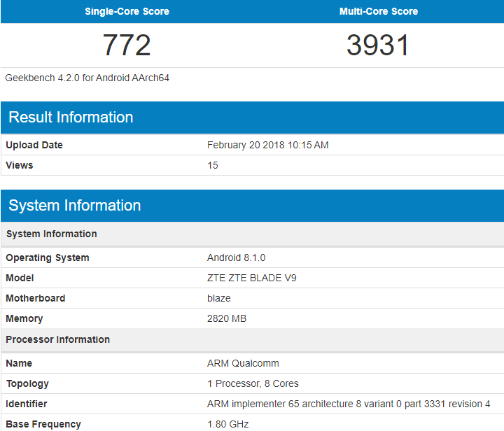Click the Model label
The width and height of the screenshot is (504, 431).
click(20, 278)
